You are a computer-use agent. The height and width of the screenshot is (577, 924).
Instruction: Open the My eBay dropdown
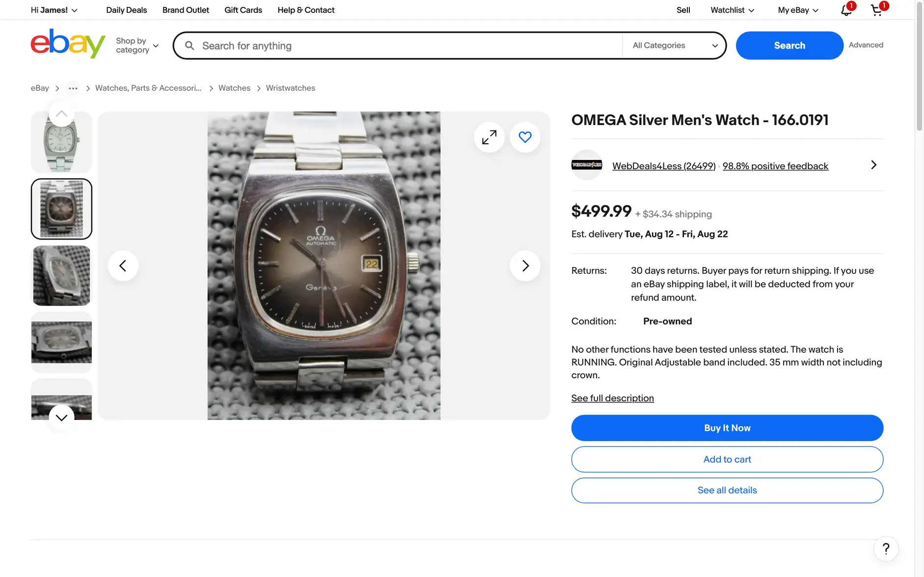point(798,10)
